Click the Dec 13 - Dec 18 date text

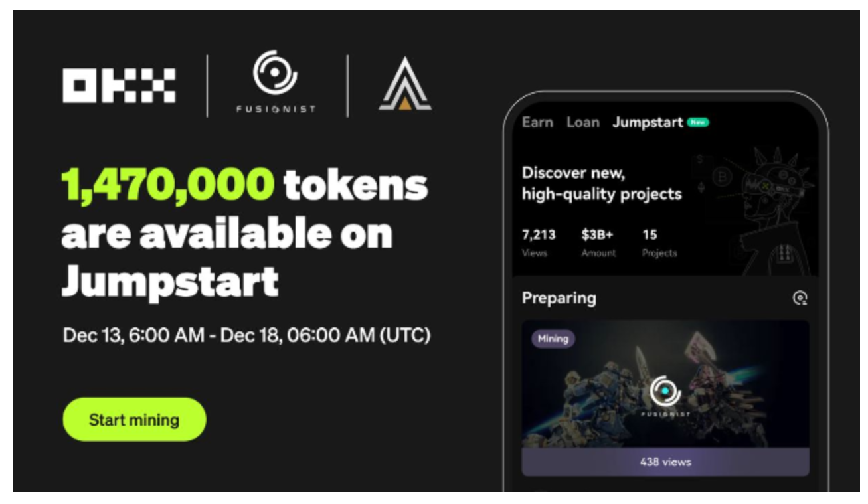tap(246, 335)
